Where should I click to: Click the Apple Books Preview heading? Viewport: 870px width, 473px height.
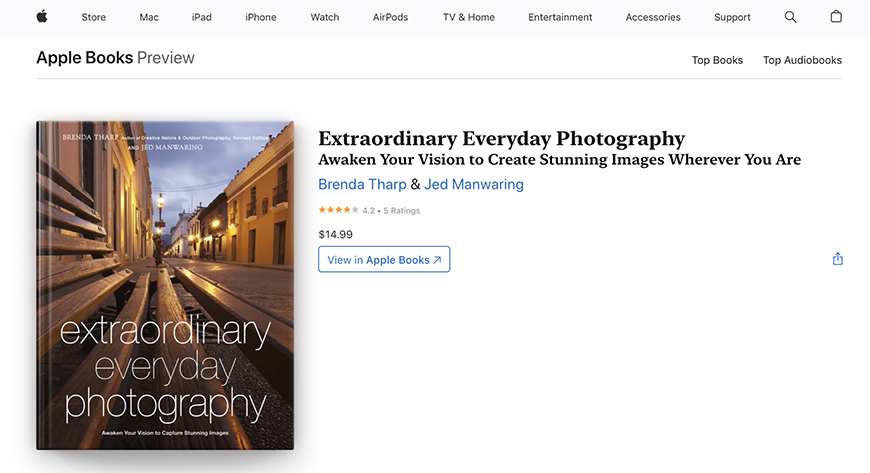point(115,58)
